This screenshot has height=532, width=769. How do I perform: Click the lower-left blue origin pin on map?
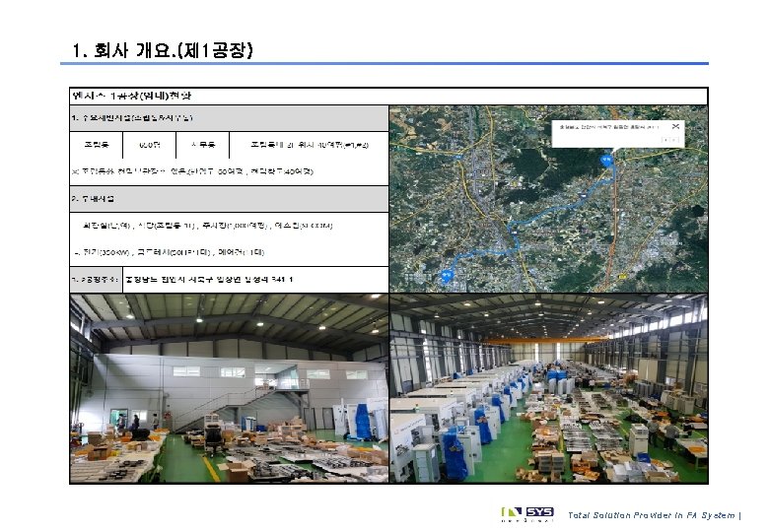point(446,276)
